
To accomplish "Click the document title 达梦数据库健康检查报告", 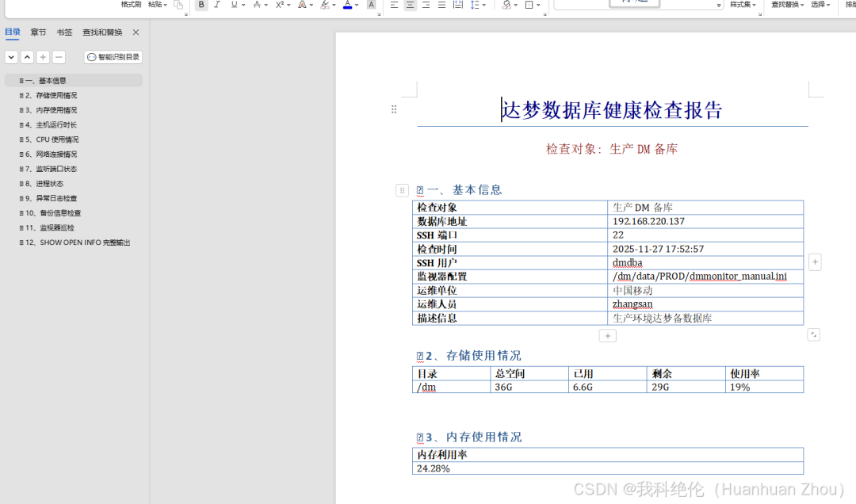I will pos(613,110).
